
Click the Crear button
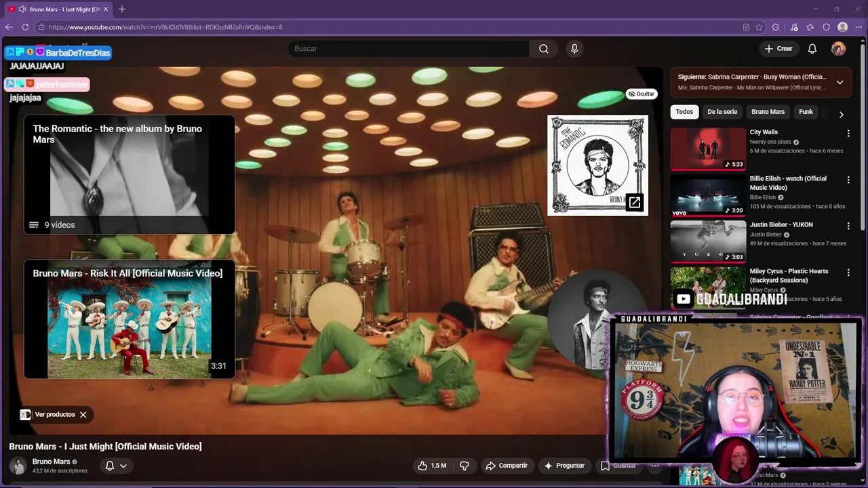[778, 49]
